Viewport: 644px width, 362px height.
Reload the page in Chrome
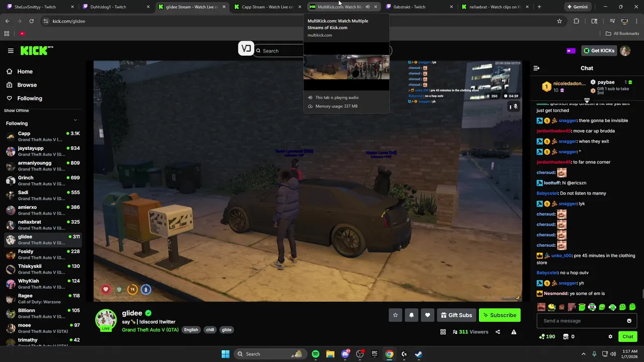[x=31, y=21]
